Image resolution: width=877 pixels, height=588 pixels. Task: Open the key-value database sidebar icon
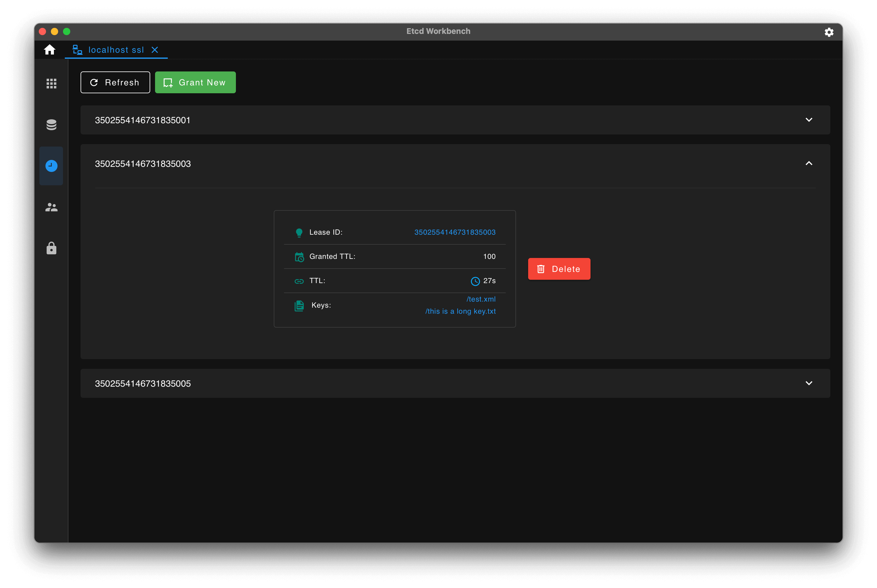point(51,124)
